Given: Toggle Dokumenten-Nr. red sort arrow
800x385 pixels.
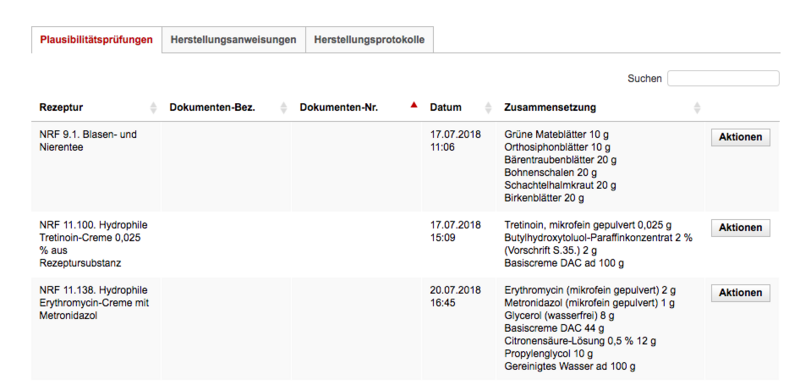Looking at the screenshot, I should 414,105.
